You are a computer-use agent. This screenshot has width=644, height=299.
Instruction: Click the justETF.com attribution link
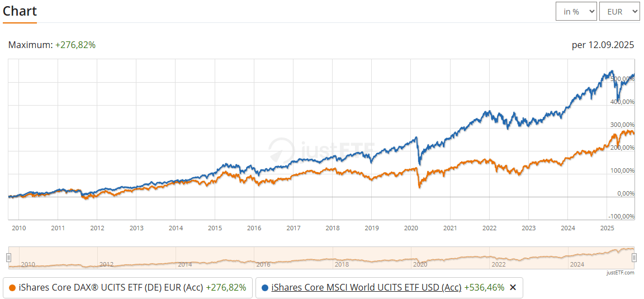(620, 273)
